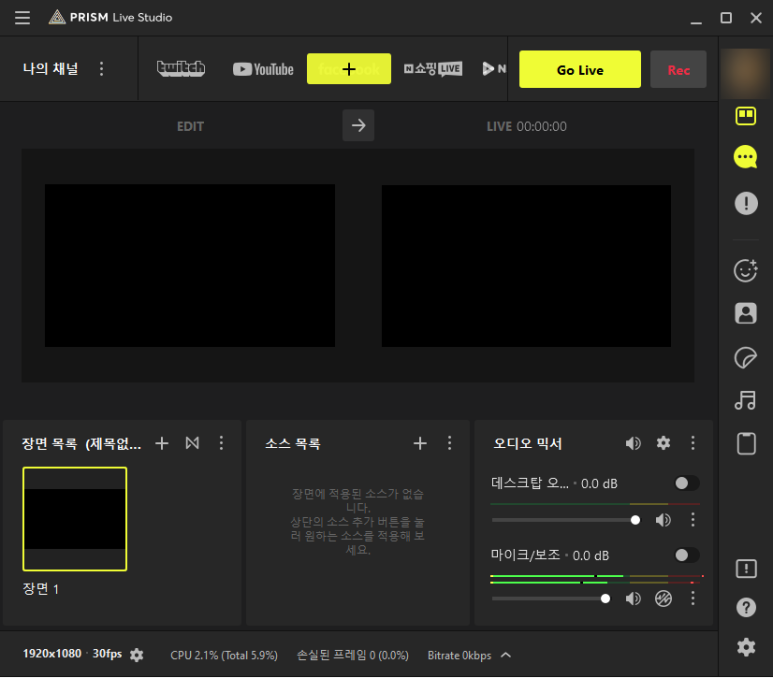Open the virtual background person icon
Viewport: 773px width, 678px height.
(746, 313)
